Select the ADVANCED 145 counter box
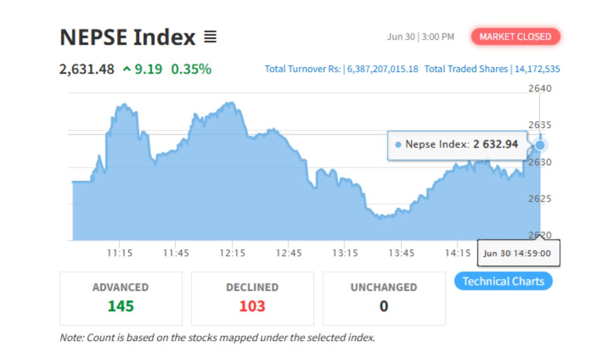The width and height of the screenshot is (607, 364). [120, 298]
